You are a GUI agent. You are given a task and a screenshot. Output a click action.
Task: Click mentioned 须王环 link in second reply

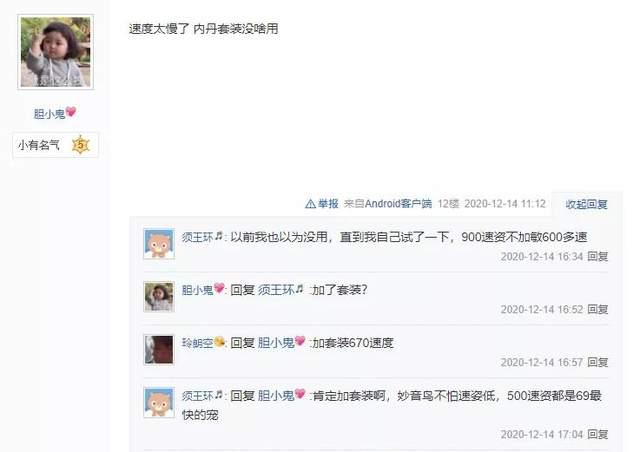pyautogui.click(x=276, y=290)
